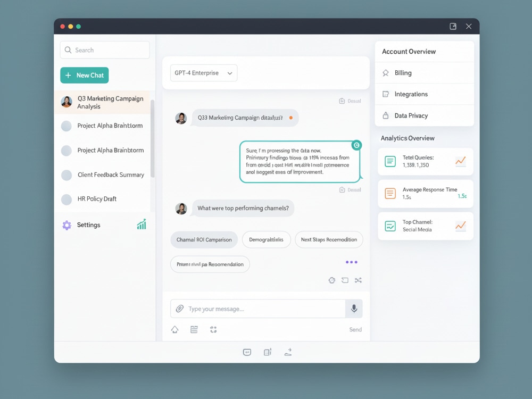Activate the microphone voice input button

pos(354,309)
